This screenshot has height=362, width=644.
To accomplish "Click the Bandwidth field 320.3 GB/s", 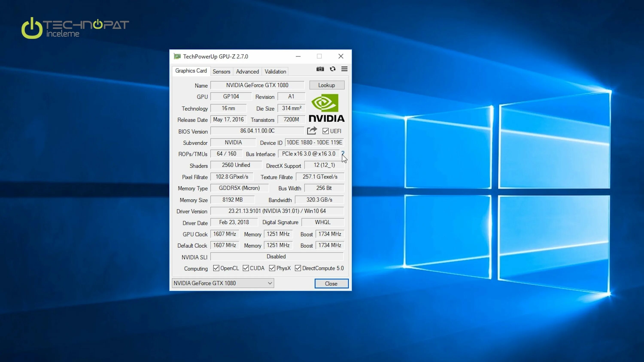I will click(319, 200).
